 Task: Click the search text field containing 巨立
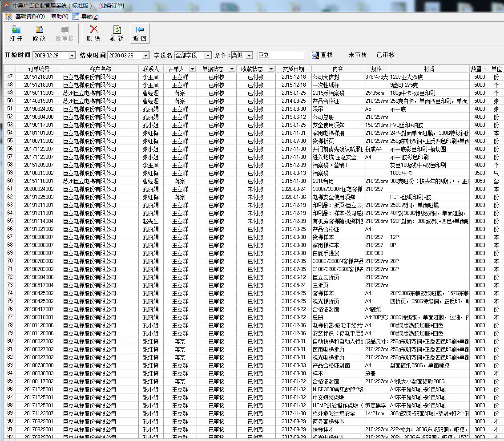point(281,55)
